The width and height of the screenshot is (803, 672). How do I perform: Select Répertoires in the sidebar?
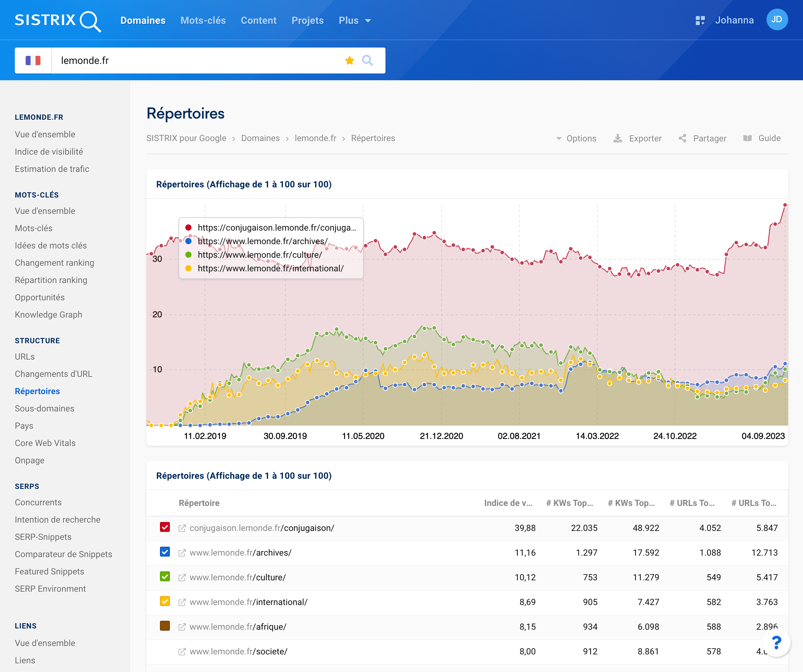click(x=37, y=391)
